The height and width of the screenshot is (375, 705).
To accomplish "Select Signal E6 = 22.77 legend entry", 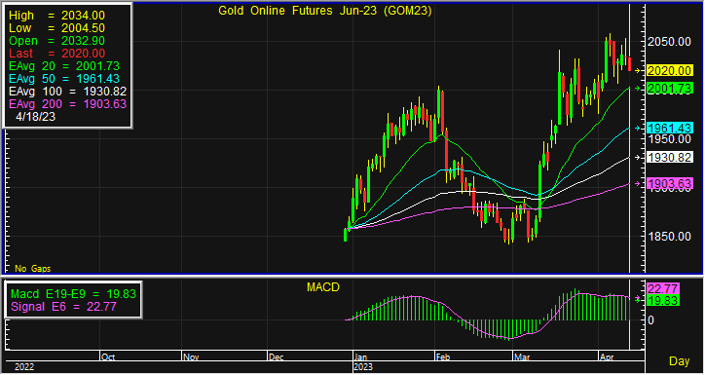I will [x=64, y=307].
